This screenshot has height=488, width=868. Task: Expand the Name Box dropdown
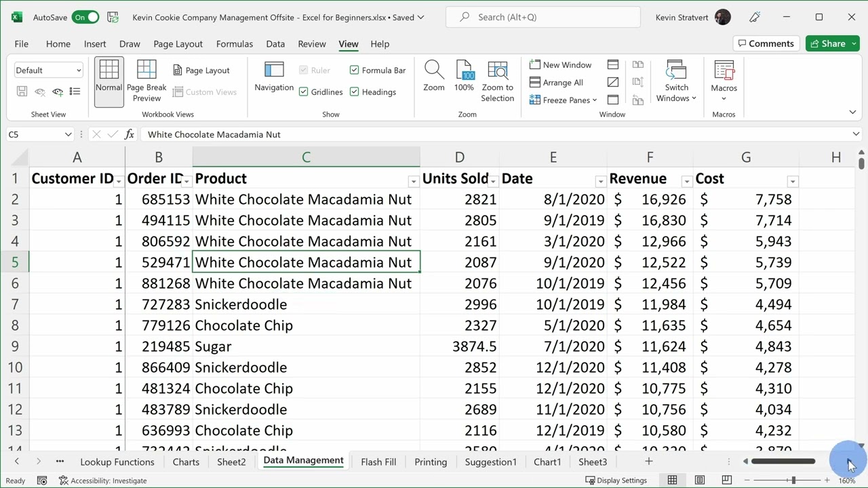(68, 134)
